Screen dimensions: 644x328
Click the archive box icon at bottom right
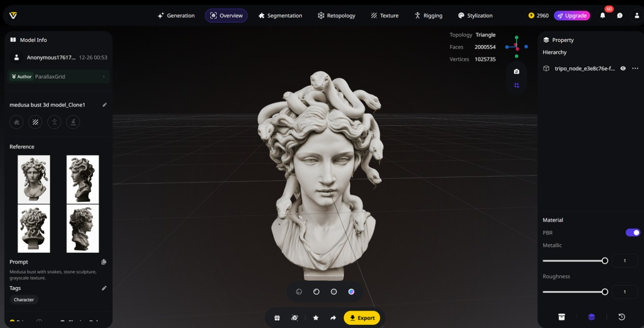[x=561, y=316]
